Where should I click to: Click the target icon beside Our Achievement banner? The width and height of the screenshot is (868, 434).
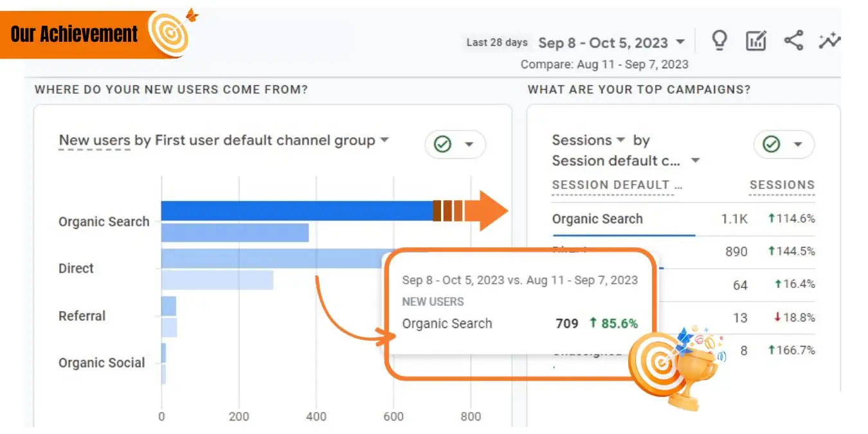click(170, 33)
